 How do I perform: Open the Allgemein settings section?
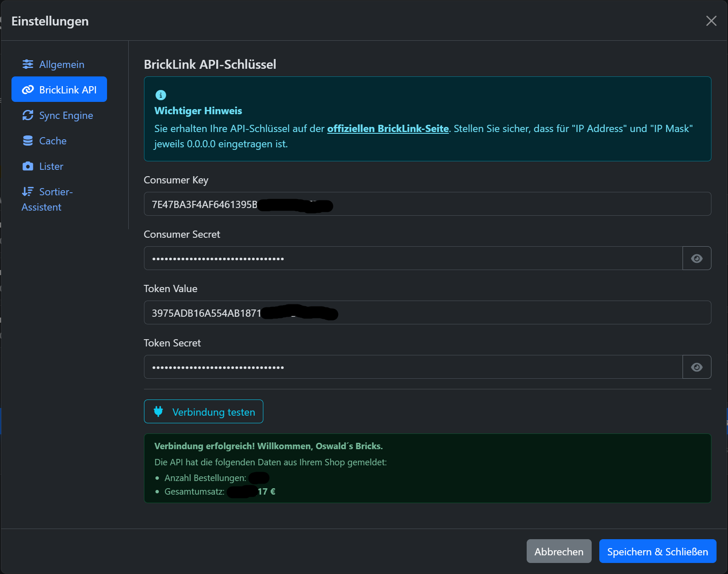[59, 64]
